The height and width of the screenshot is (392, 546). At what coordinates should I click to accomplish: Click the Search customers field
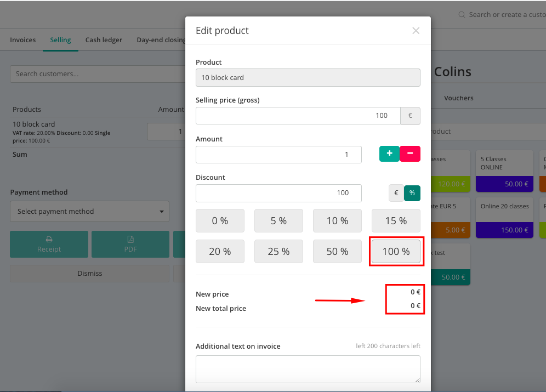click(98, 74)
